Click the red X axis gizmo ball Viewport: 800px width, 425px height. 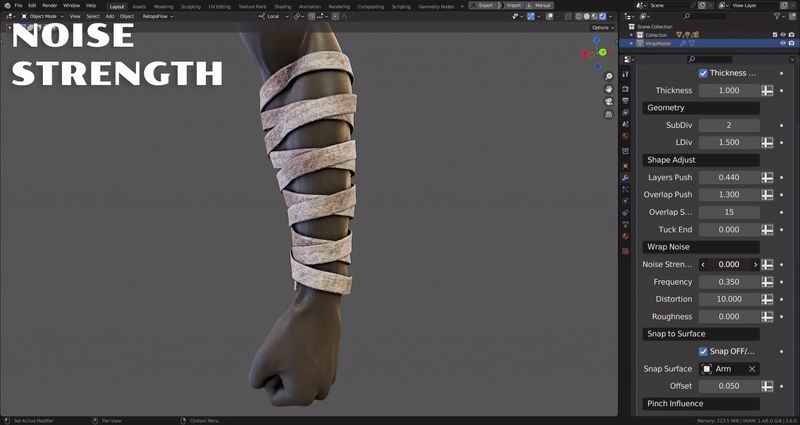click(x=585, y=54)
